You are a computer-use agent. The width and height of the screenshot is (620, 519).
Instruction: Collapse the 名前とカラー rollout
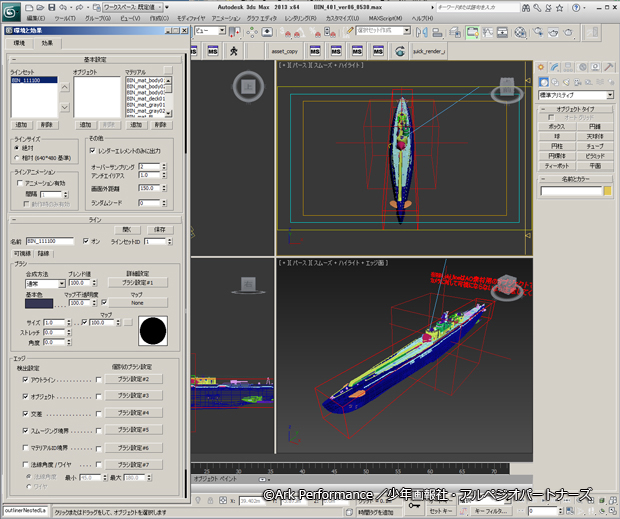(x=575, y=179)
